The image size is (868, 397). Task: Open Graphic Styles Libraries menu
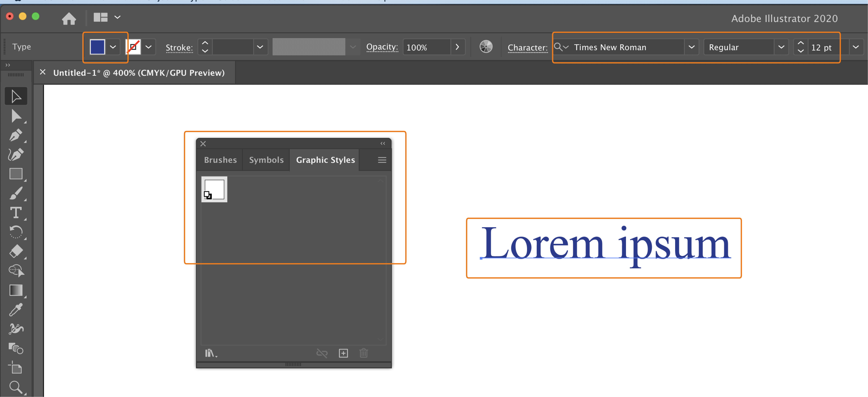click(x=211, y=353)
